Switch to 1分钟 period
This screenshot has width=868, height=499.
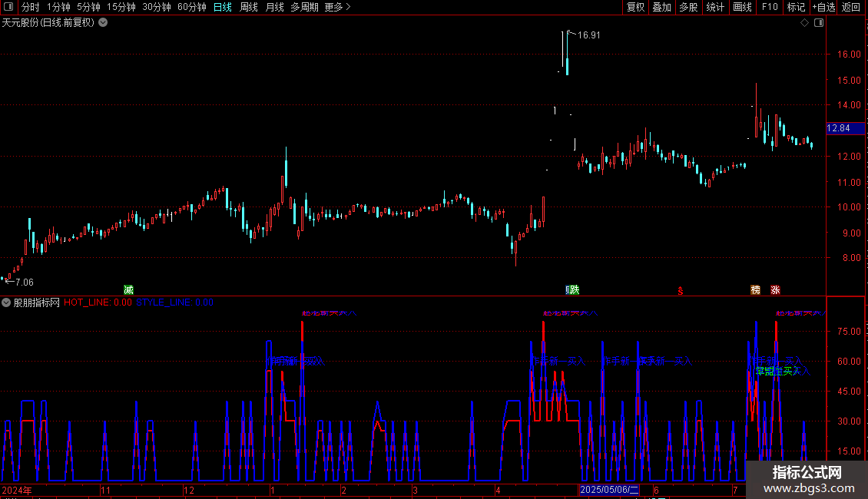tap(58, 7)
